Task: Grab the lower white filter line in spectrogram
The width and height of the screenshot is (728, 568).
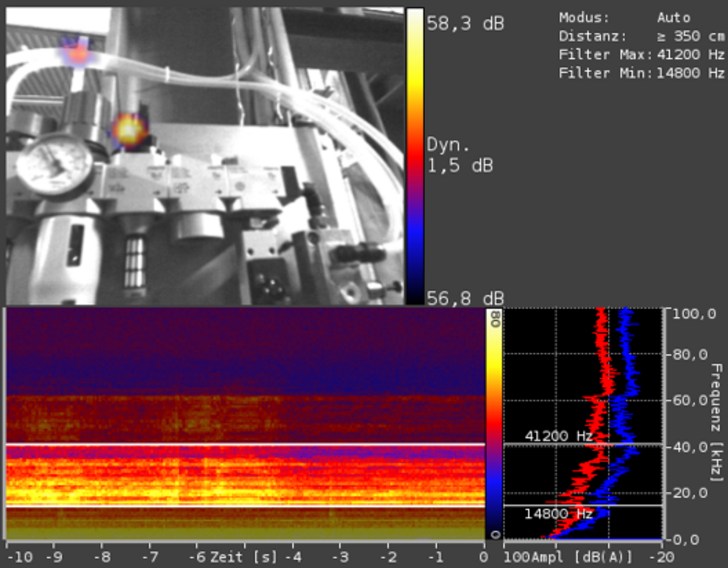Action: 243,505
